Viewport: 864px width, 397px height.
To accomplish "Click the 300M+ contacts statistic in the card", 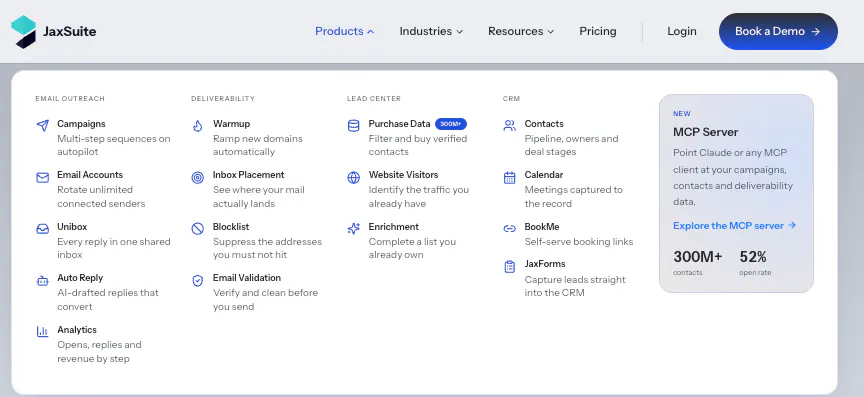I will (x=697, y=262).
